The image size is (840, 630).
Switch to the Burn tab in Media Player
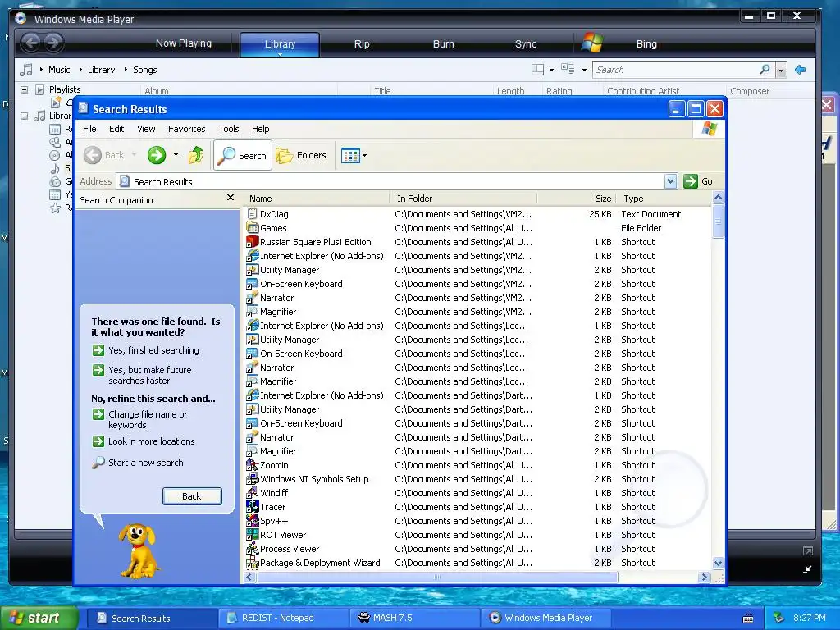pos(443,44)
